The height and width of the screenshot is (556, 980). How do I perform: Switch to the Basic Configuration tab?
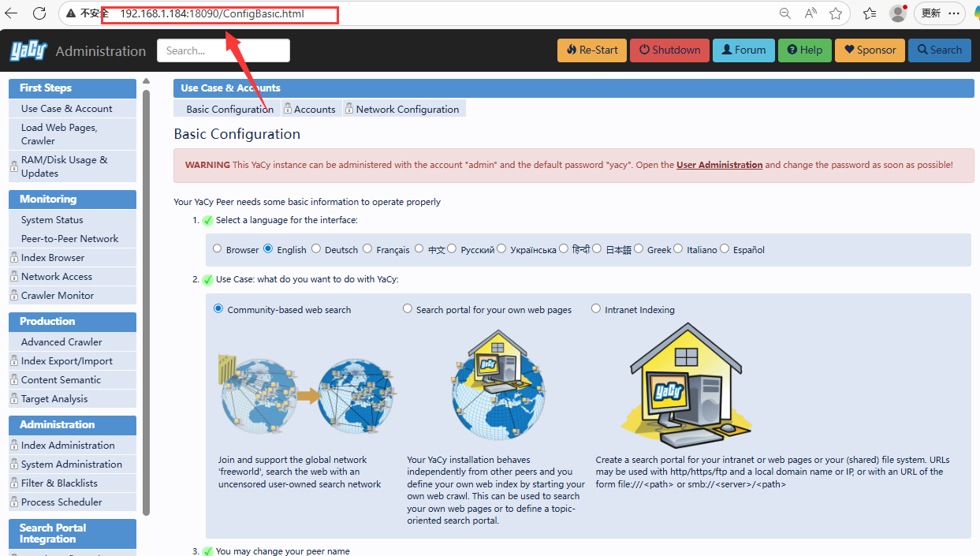[227, 109]
